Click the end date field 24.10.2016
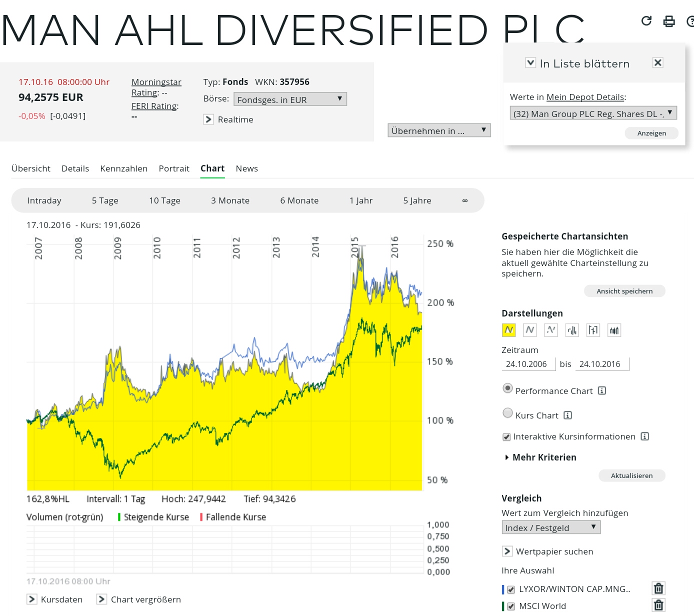 tap(602, 364)
